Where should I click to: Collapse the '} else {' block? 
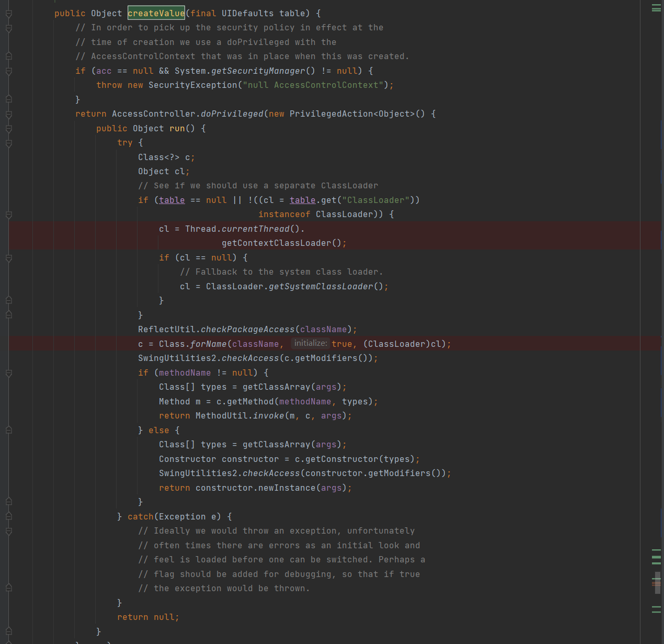[x=9, y=431]
